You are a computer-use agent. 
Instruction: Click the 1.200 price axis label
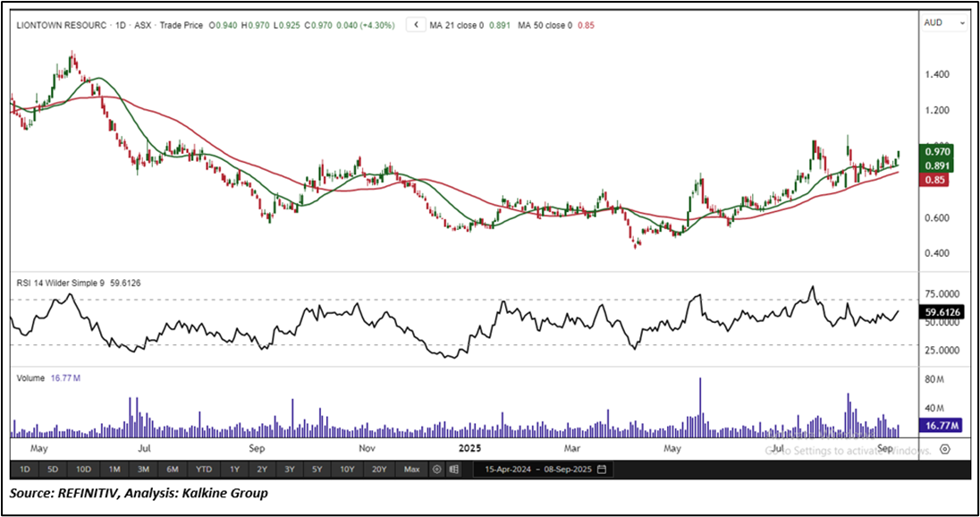coord(937,110)
